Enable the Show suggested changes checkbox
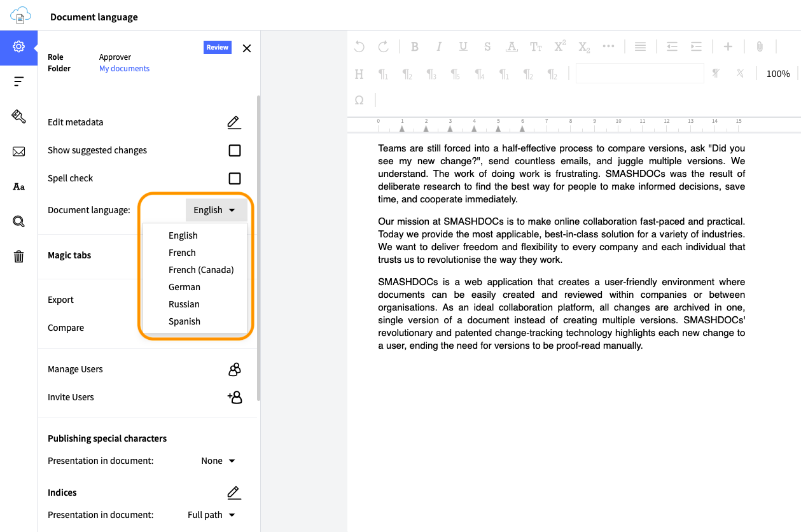The height and width of the screenshot is (532, 801). coord(235,150)
